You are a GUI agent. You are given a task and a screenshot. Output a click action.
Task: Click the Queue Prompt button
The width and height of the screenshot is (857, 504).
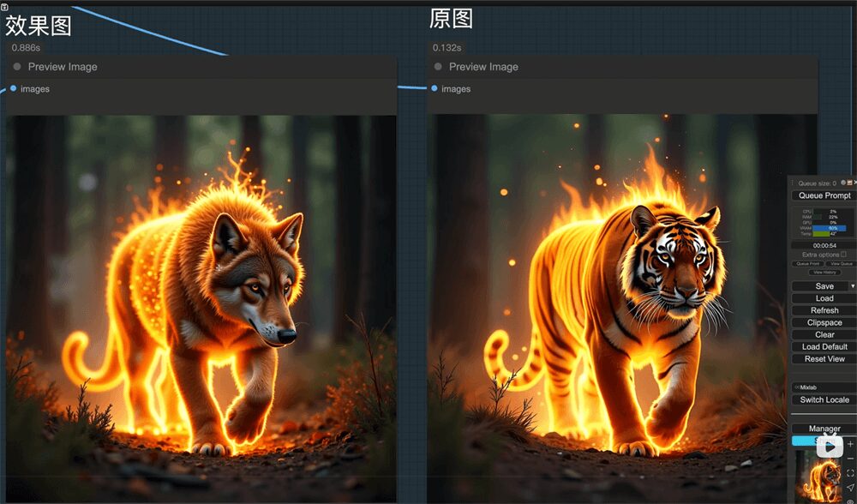point(824,195)
